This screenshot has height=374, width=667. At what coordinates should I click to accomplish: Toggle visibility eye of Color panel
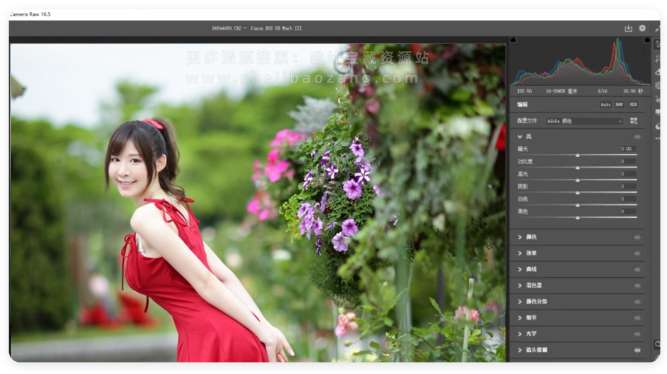click(637, 237)
